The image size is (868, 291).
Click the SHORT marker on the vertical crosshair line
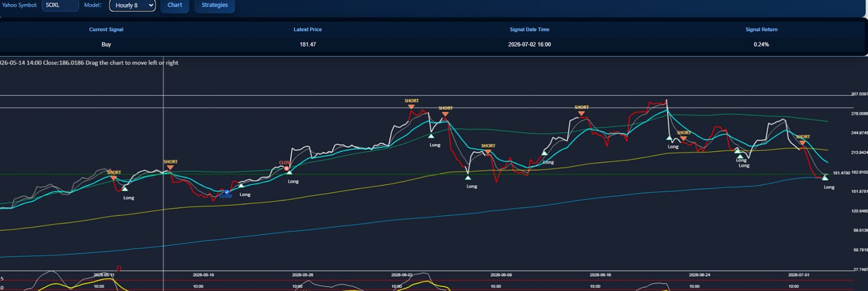coord(170,164)
